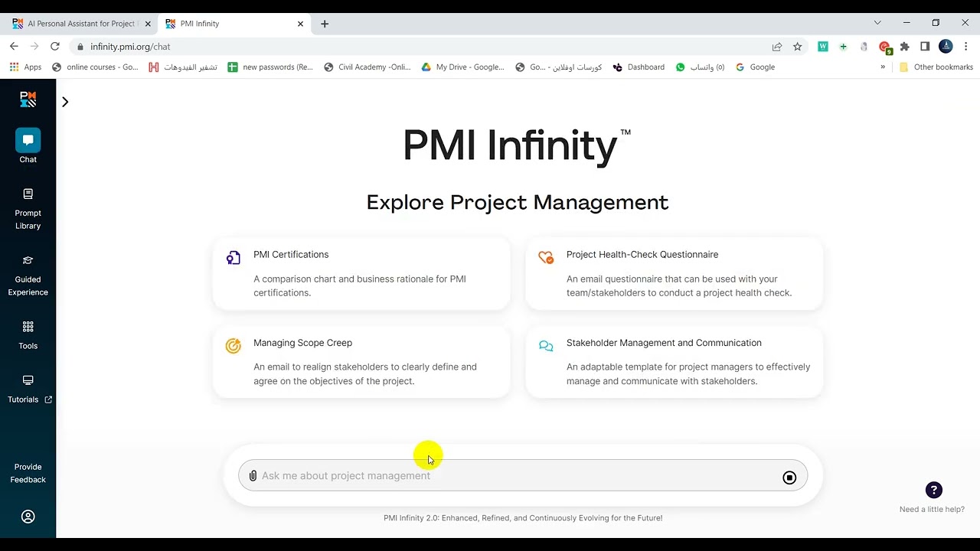Switch to AI Personal Assistant browser tab
The width and height of the screenshot is (980, 551).
coord(82,24)
